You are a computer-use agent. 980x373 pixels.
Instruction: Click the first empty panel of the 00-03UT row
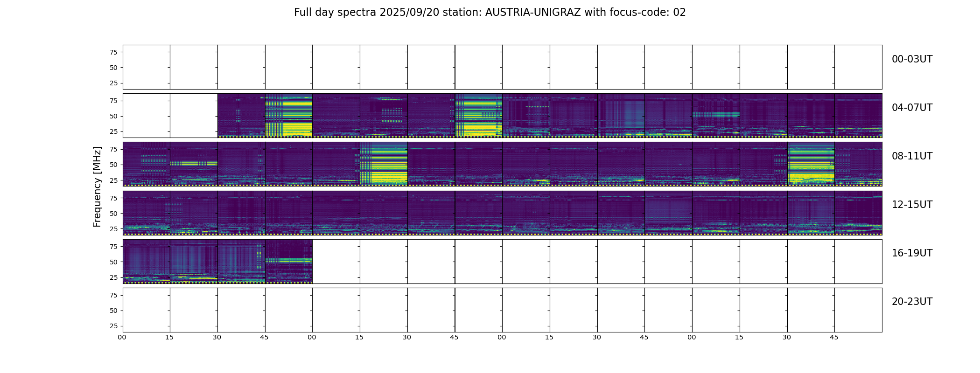(x=147, y=67)
